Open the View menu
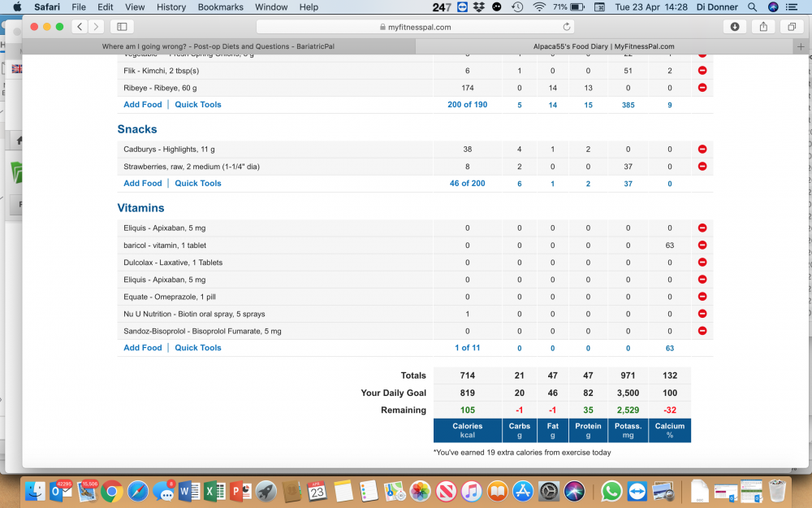The image size is (812, 508). pyautogui.click(x=135, y=7)
